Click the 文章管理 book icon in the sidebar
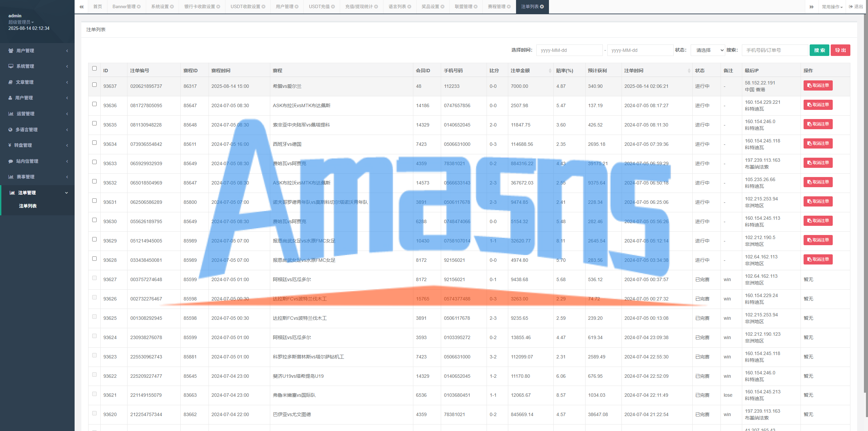The width and height of the screenshot is (868, 431). pos(11,82)
